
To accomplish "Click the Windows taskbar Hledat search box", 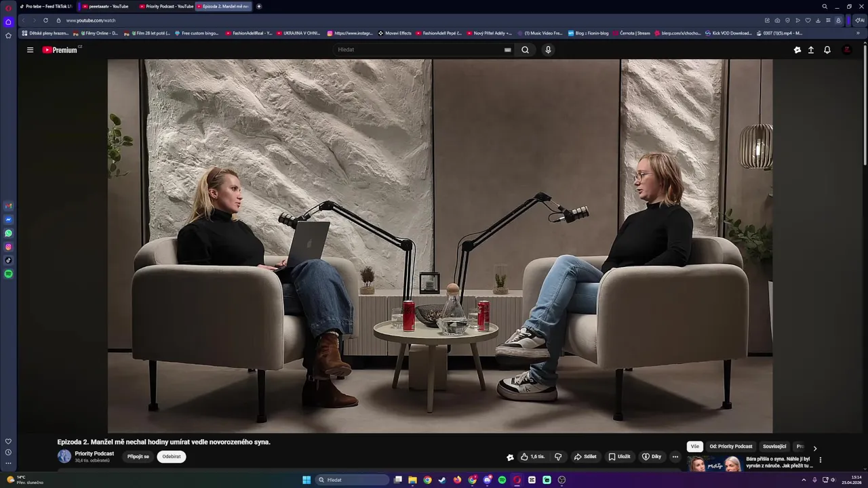I will click(353, 480).
